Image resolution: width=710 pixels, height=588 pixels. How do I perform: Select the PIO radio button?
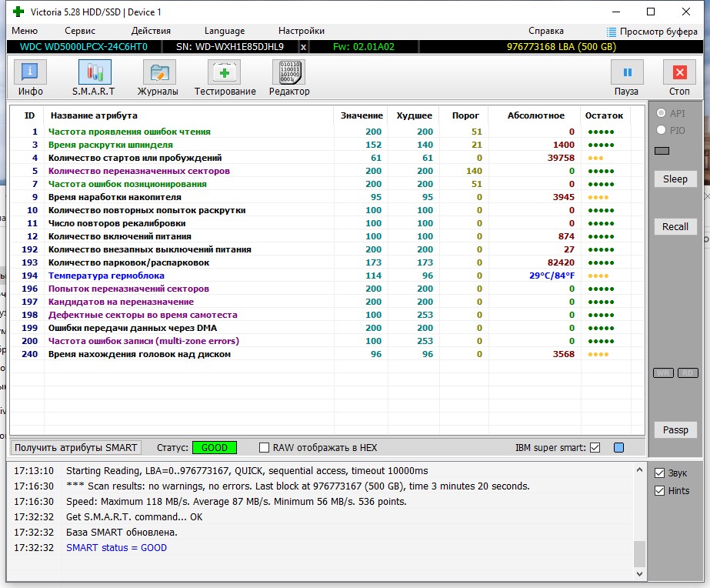tap(661, 130)
